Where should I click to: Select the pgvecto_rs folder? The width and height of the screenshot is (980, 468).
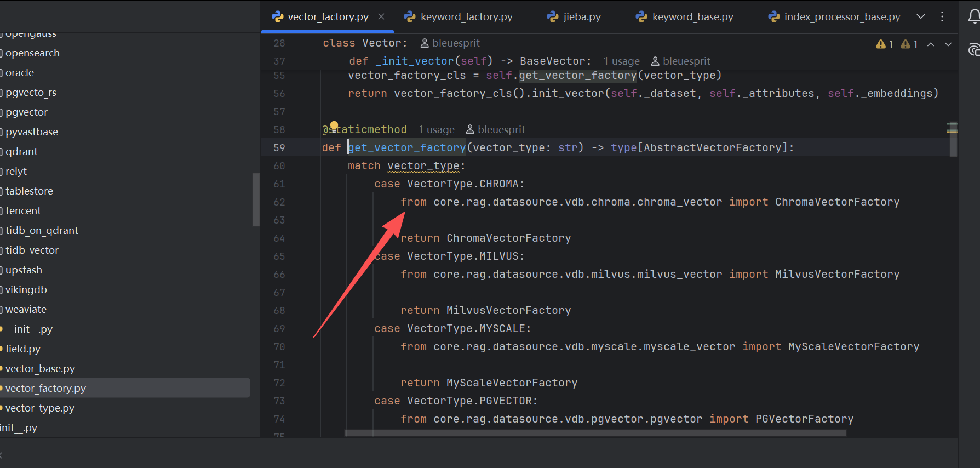point(31,93)
